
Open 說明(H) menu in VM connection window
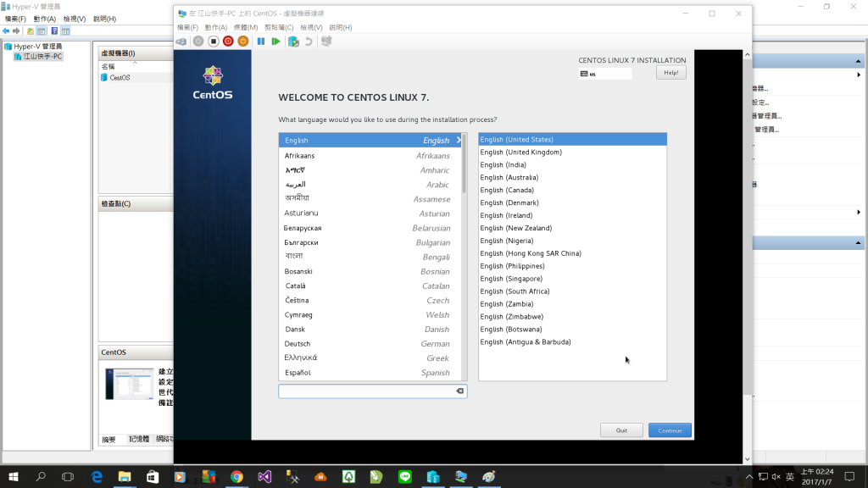click(x=341, y=27)
